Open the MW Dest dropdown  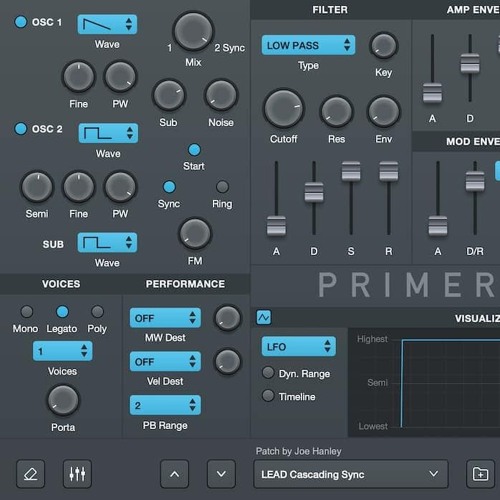pos(165,318)
